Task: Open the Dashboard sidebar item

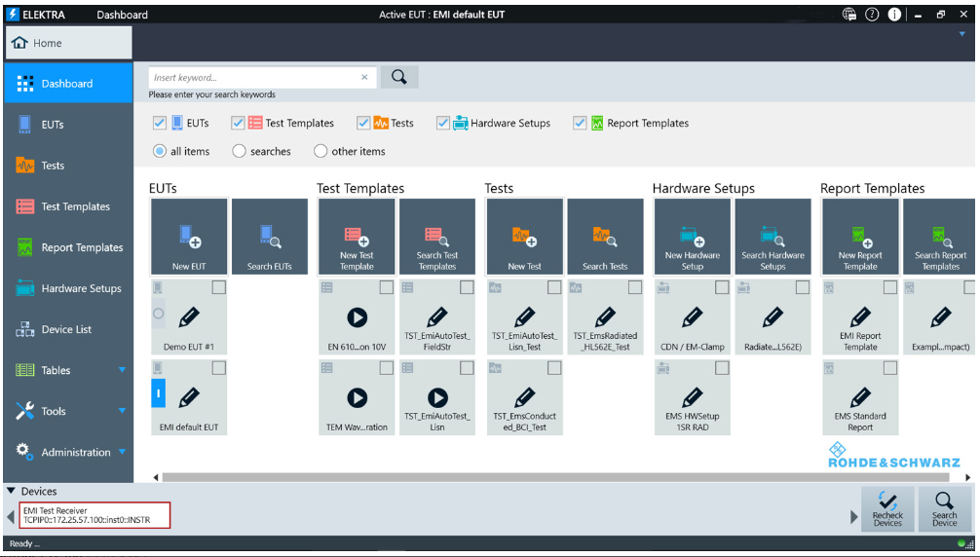Action: pos(68,83)
